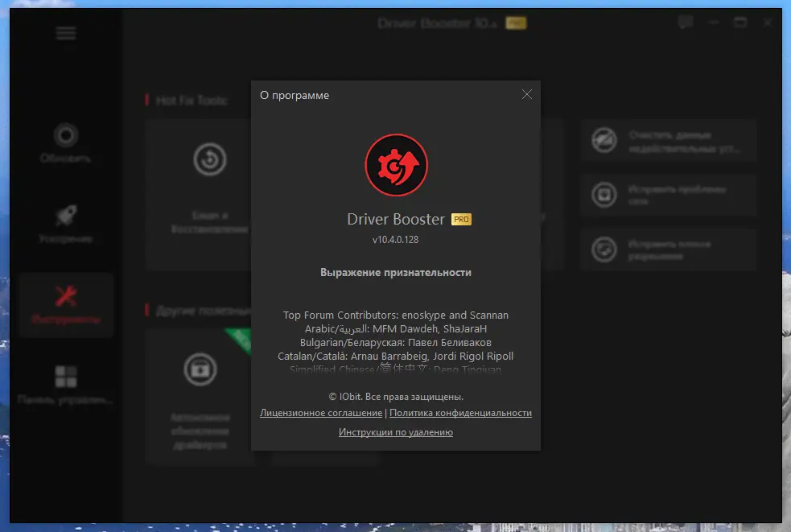Viewport: 791px width, 532px height.
Task: Click the version number v10.4.0.128 text
Action: 396,239
